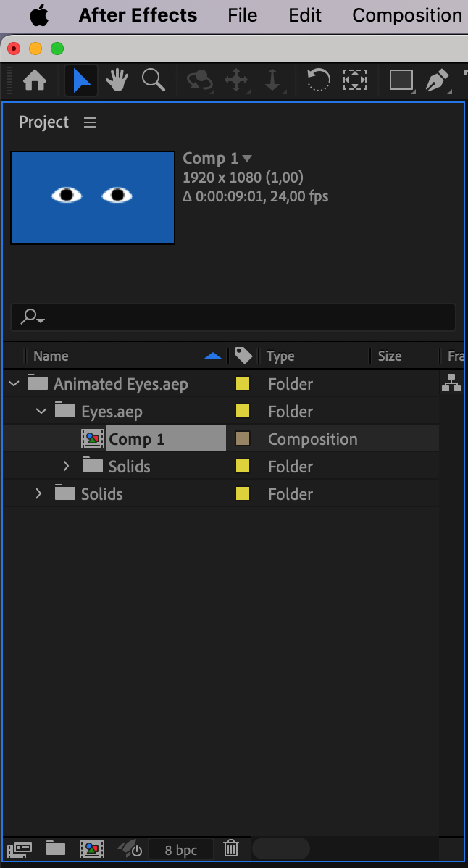
Task: Select the Rectangle shape tool
Action: click(401, 80)
